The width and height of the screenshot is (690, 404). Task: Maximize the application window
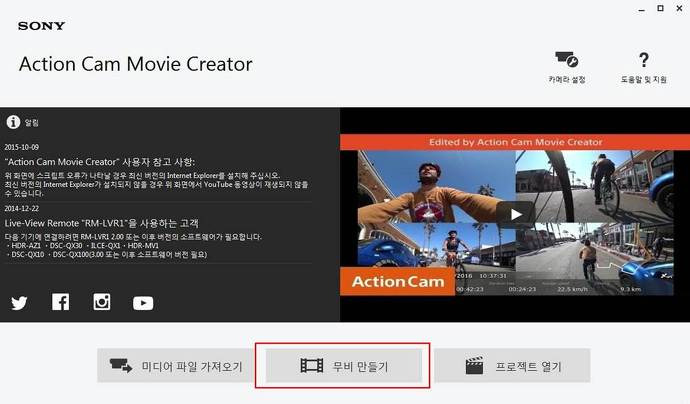pos(661,8)
